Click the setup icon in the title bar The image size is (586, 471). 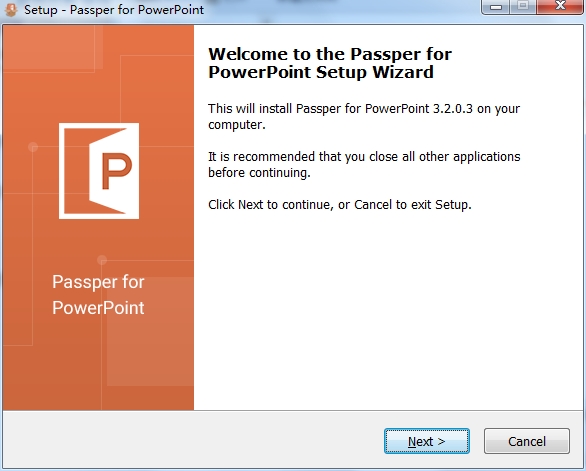point(11,9)
